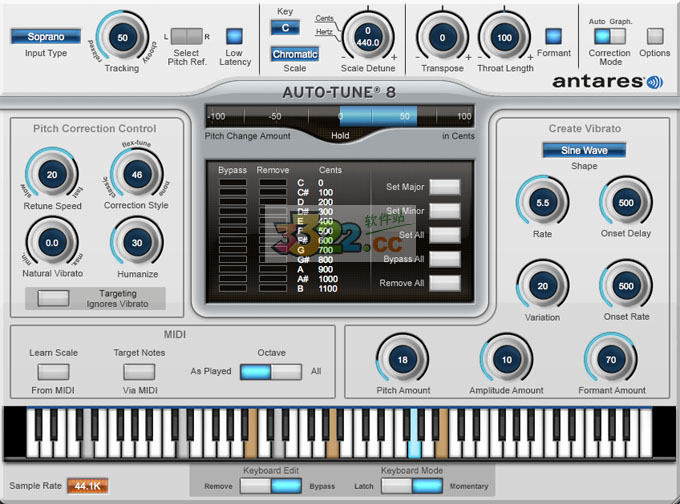
Task: Click the Onset Rate knob
Action: tap(626, 286)
